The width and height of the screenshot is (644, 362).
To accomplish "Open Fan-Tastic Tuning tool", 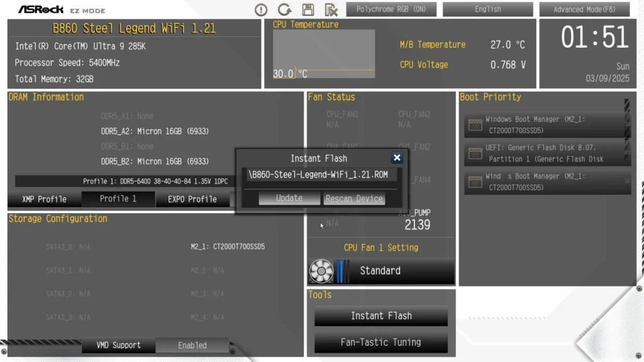I will [381, 343].
